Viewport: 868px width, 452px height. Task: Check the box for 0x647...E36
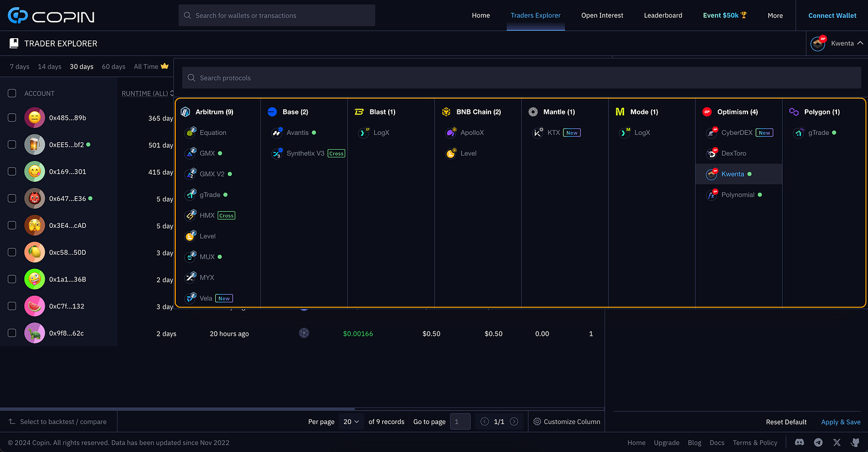click(12, 198)
